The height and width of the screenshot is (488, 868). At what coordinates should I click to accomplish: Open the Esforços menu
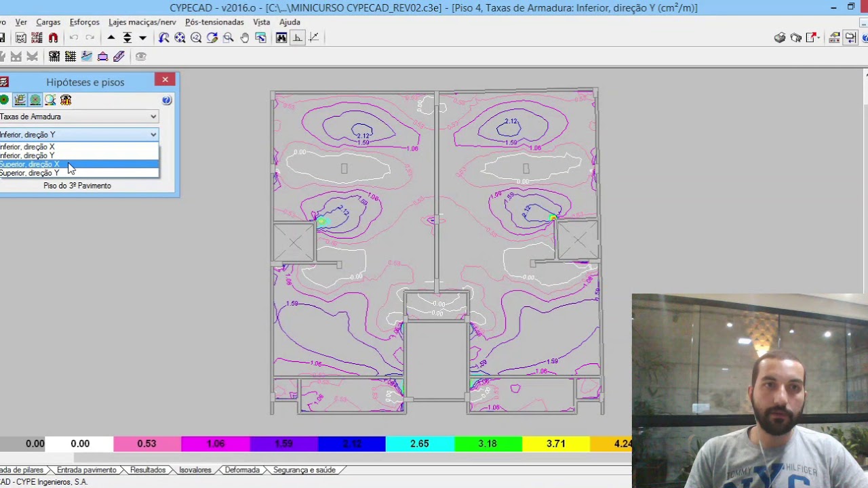coord(84,22)
